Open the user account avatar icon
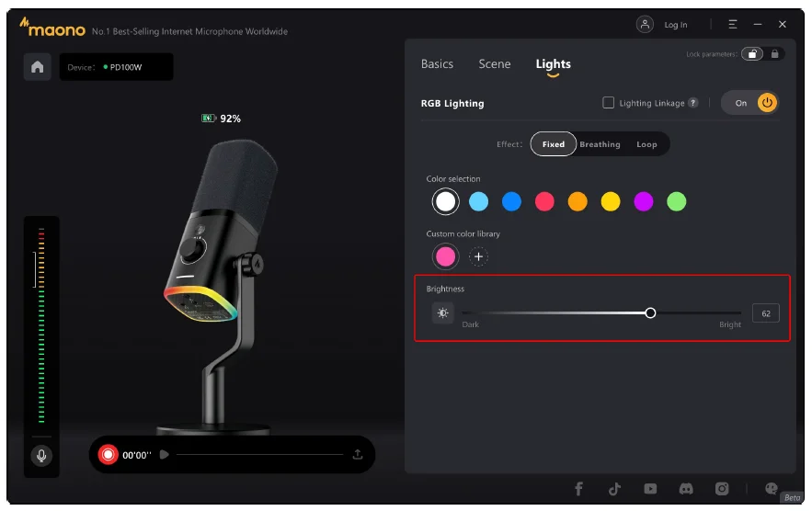 coord(645,24)
